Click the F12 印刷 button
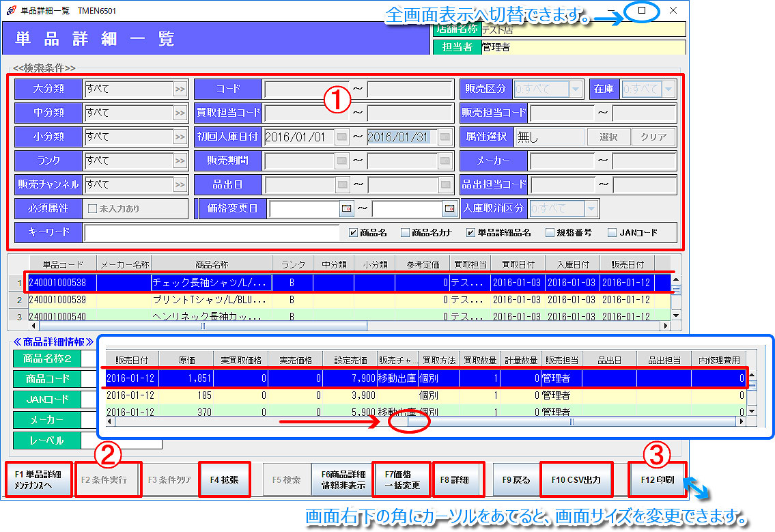The height and width of the screenshot is (532, 775). pos(657,479)
